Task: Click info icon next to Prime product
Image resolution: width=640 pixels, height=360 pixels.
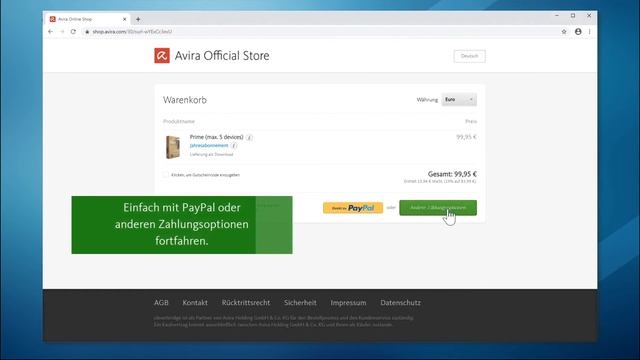Action: [x=249, y=137]
